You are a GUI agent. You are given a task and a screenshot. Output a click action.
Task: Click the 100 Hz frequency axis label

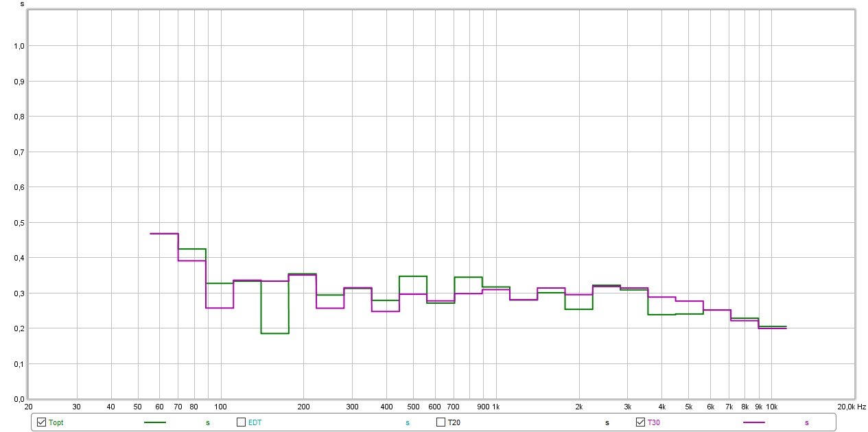pos(221,407)
